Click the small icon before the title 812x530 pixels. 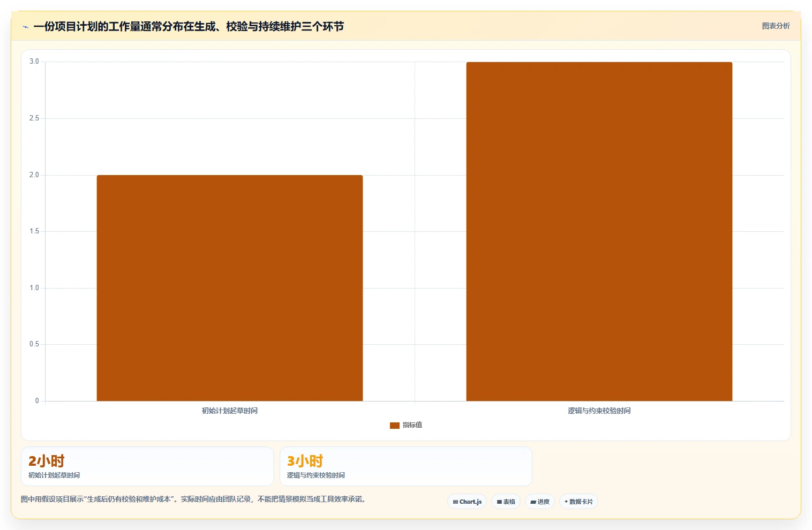click(x=26, y=27)
